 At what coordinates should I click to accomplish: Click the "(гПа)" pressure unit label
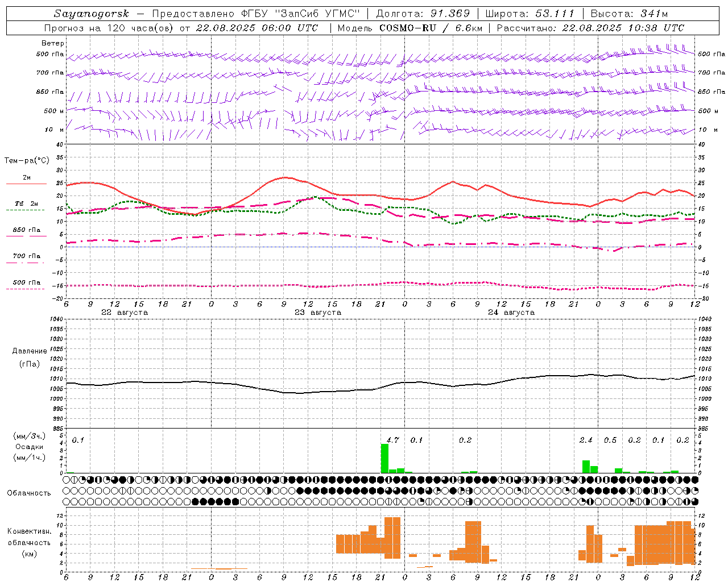point(29,364)
